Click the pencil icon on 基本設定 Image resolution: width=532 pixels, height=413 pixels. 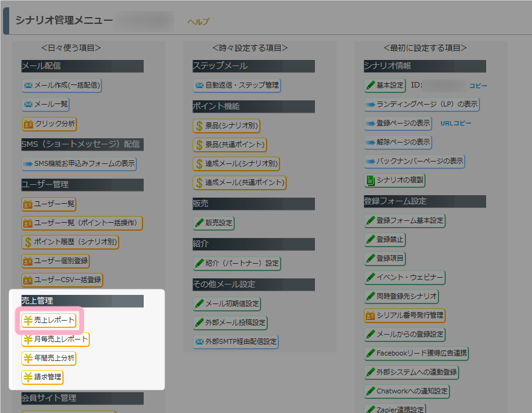(370, 85)
